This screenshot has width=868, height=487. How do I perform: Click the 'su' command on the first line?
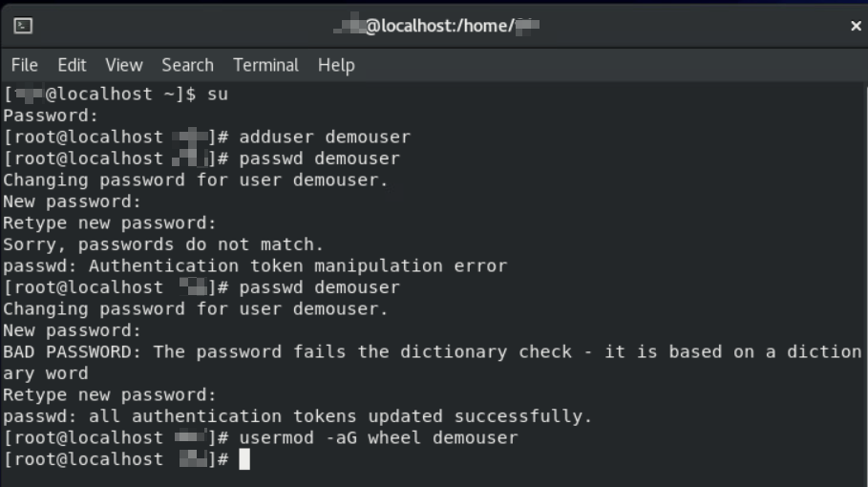point(218,94)
